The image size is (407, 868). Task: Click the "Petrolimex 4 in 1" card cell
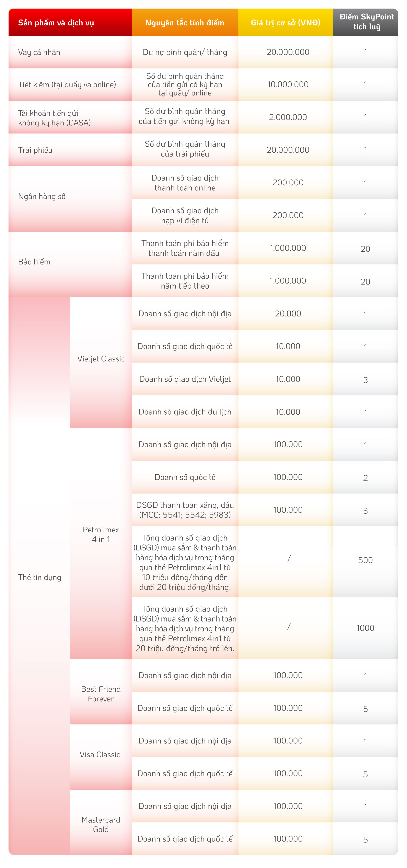tap(101, 534)
